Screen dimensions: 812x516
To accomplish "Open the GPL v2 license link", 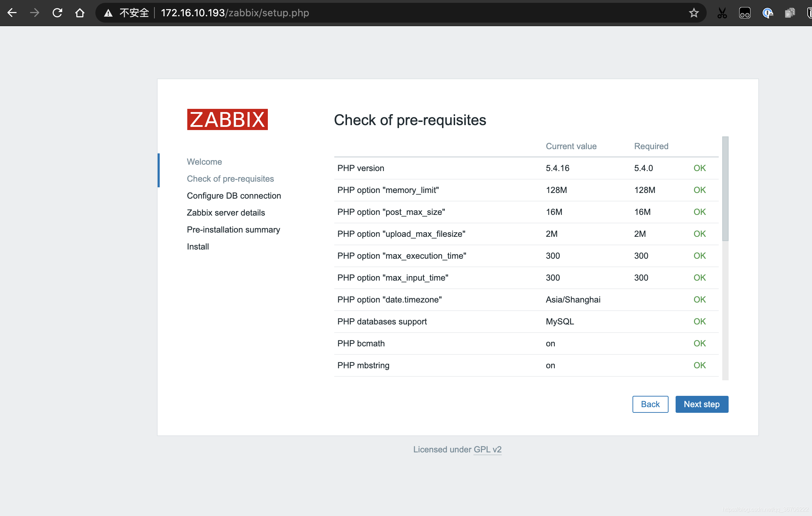I will tap(488, 450).
